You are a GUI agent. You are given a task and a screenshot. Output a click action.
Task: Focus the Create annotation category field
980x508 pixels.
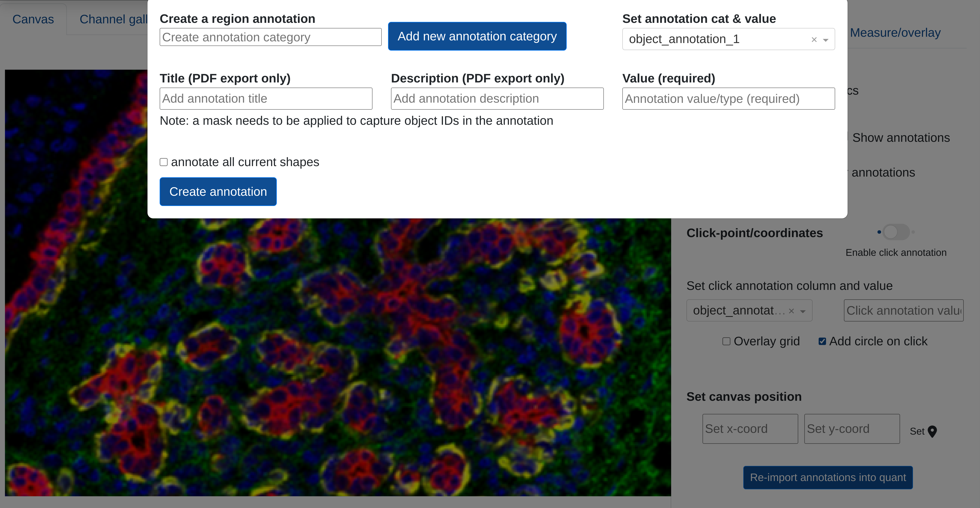270,37
